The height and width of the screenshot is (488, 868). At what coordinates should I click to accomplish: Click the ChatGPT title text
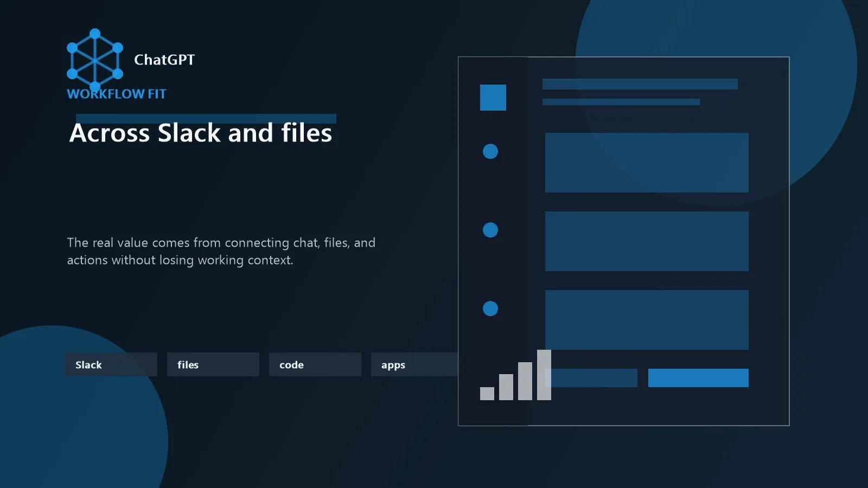164,60
